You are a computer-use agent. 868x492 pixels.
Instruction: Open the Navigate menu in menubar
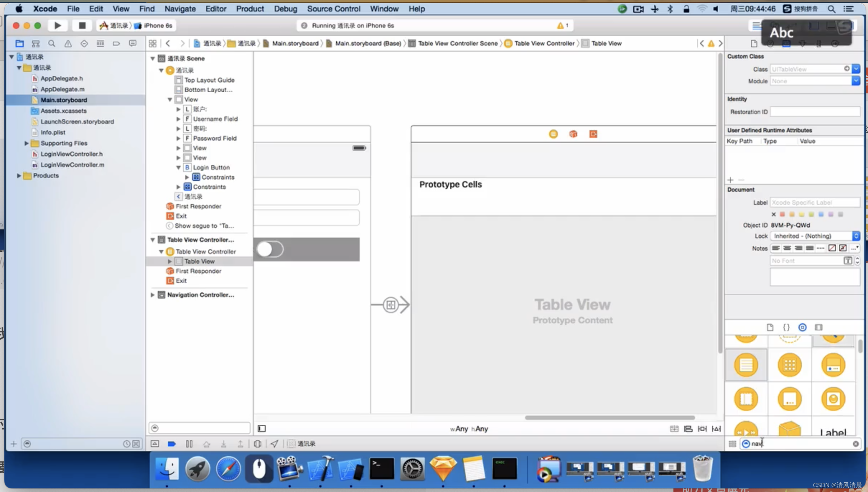[x=179, y=8]
